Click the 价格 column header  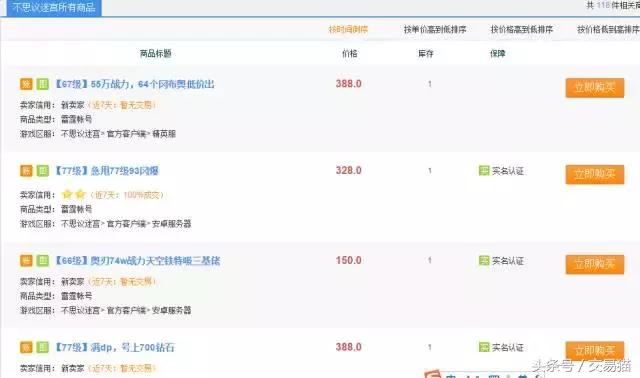(x=349, y=53)
